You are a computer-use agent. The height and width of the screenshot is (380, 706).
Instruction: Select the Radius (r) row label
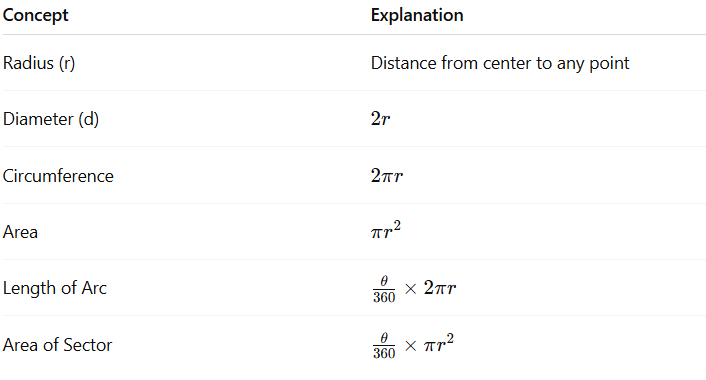pyautogui.click(x=39, y=63)
